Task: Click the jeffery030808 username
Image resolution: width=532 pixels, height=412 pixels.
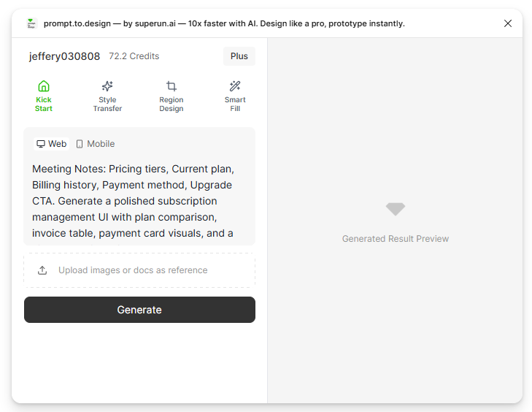Action: click(x=64, y=56)
